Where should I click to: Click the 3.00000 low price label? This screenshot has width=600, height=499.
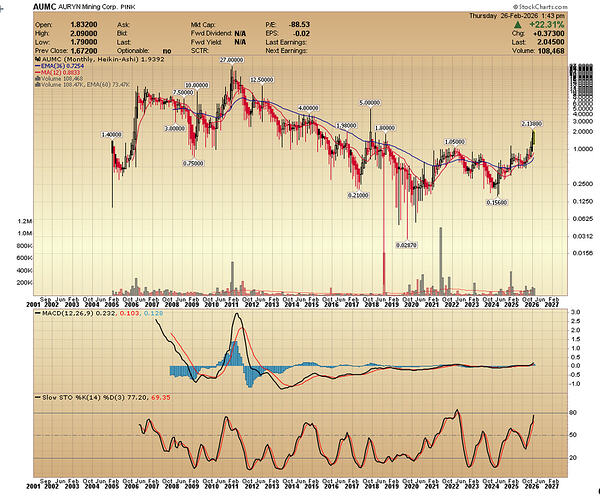[x=175, y=129]
